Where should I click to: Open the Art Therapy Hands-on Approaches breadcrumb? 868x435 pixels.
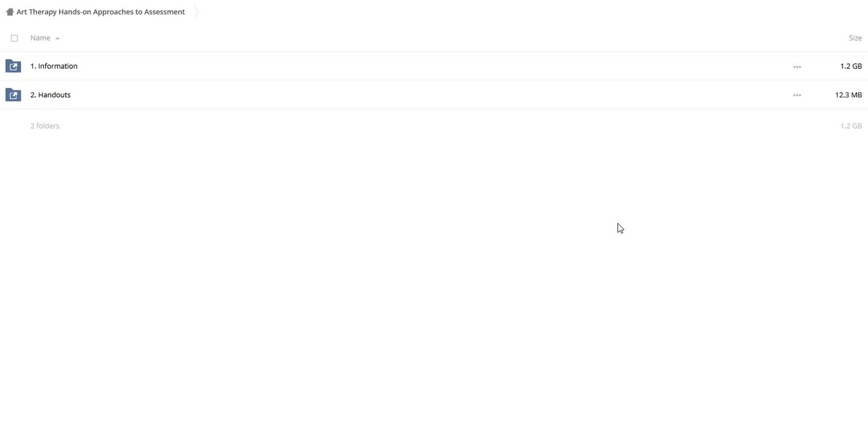pyautogui.click(x=101, y=11)
